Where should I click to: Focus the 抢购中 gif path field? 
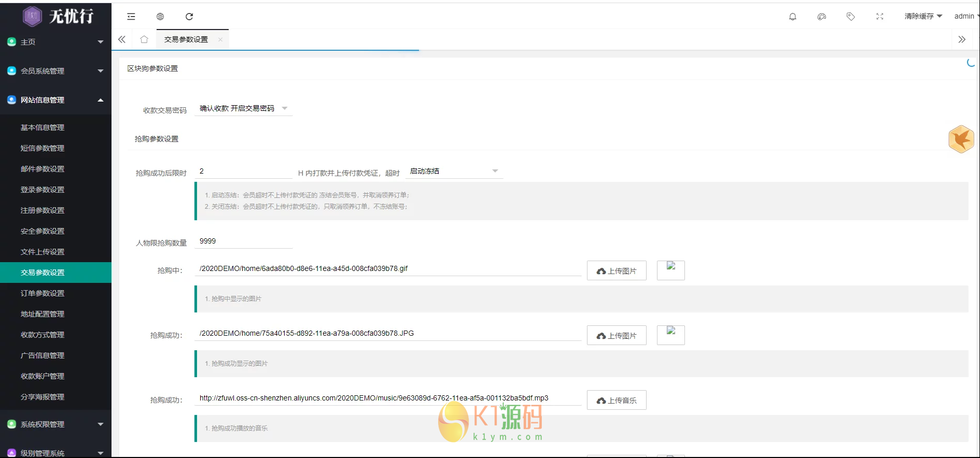(388, 268)
